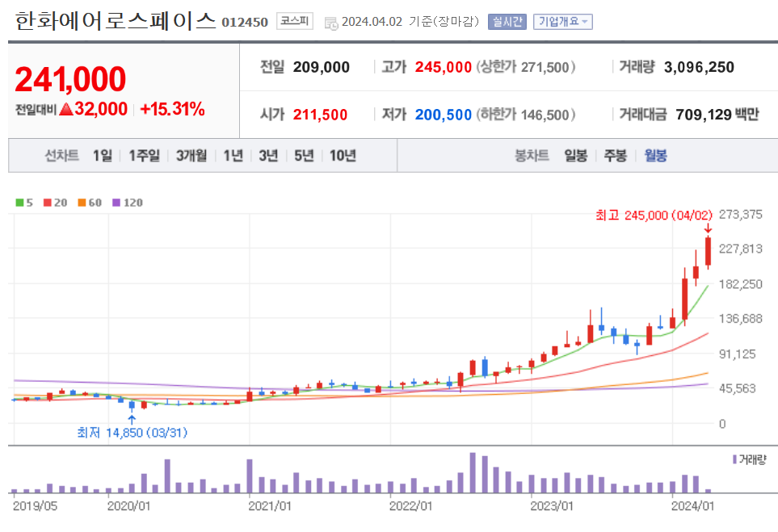
Task: Click the +15.31% change value
Action: 173,109
